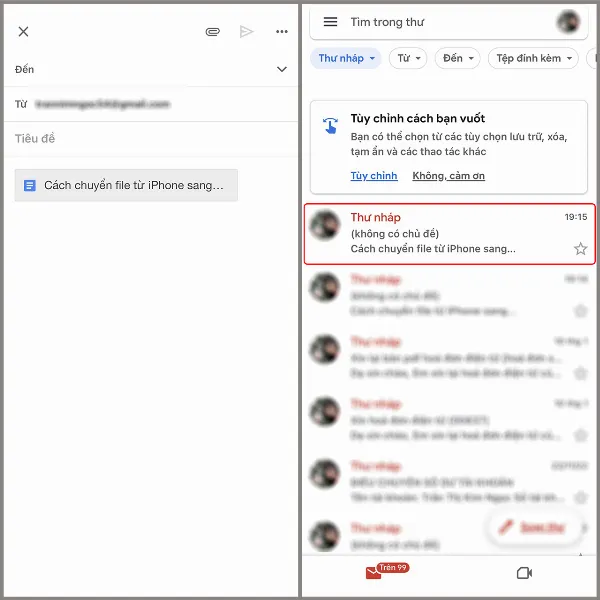
Task: Star the 19:15 draft message
Action: click(x=580, y=249)
